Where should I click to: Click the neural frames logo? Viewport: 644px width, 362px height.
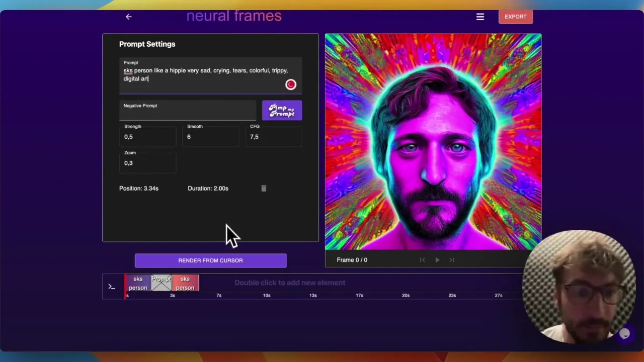pos(234,16)
